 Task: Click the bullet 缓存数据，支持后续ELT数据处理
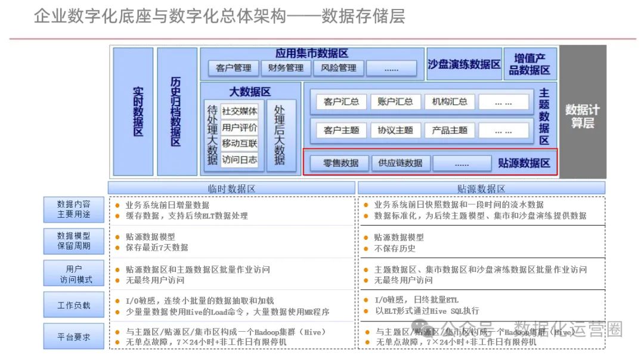pos(187,216)
